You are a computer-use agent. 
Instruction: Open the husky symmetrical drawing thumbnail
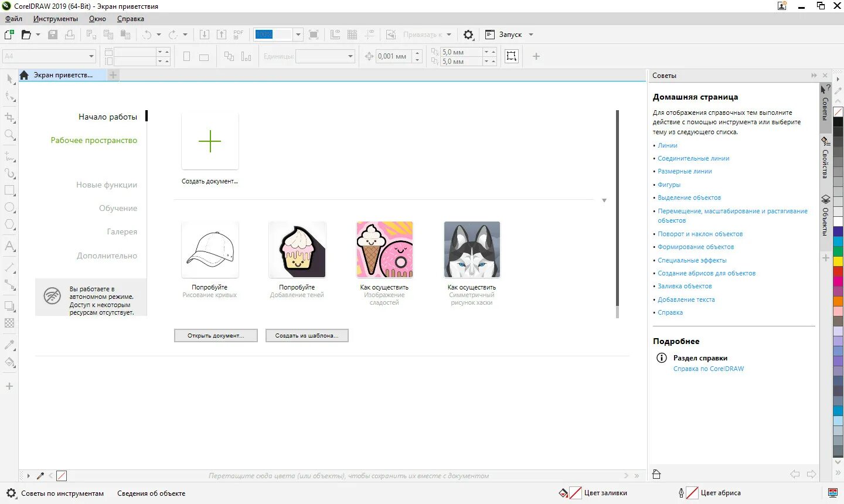pyautogui.click(x=472, y=250)
